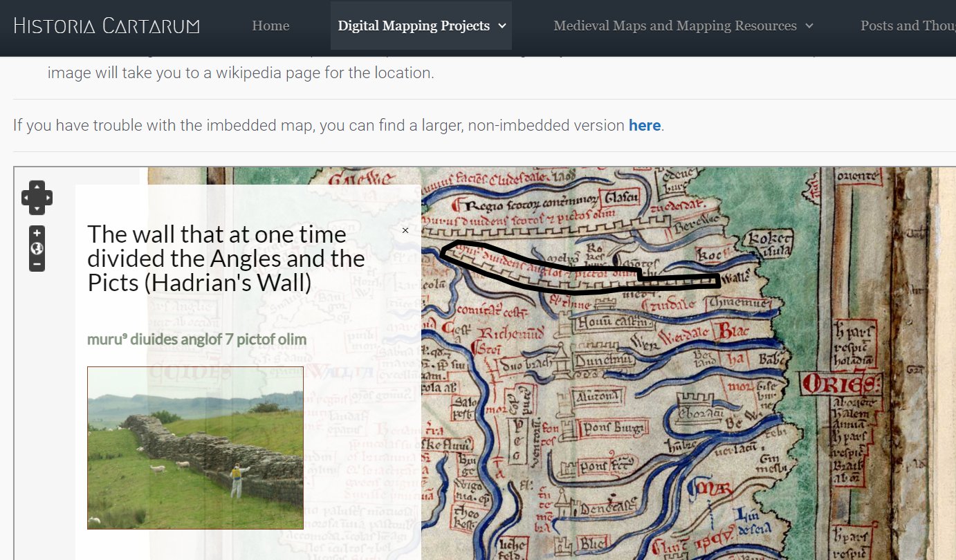This screenshot has height=560, width=956.
Task: Open the Historia Cartarum site logo
Action: (x=107, y=26)
